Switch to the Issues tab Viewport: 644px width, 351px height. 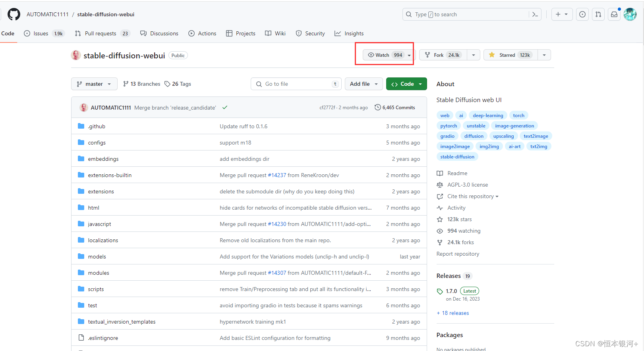pyautogui.click(x=44, y=33)
